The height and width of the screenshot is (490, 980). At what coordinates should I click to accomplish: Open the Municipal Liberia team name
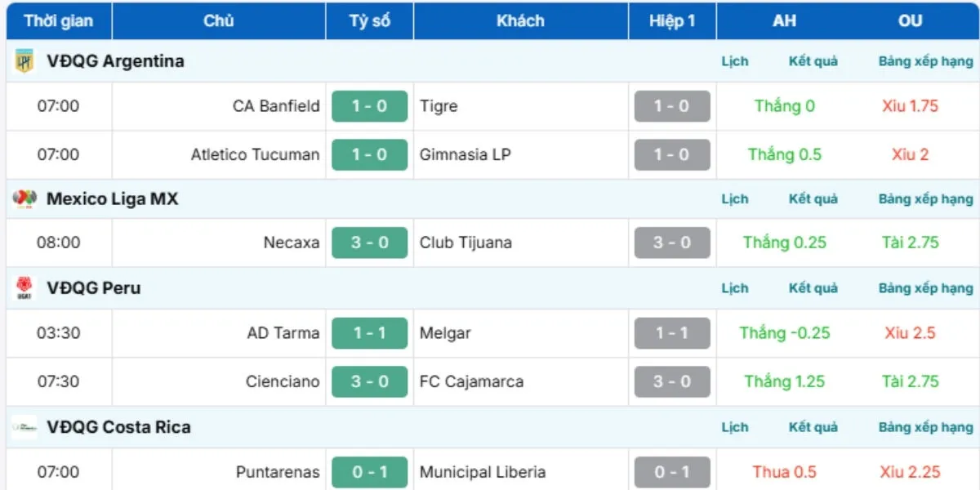tap(483, 472)
